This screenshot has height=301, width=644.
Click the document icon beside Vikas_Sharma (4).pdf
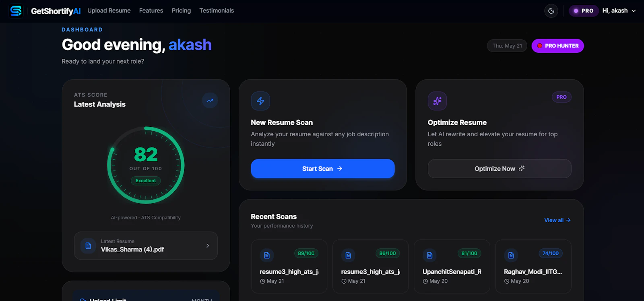click(88, 245)
